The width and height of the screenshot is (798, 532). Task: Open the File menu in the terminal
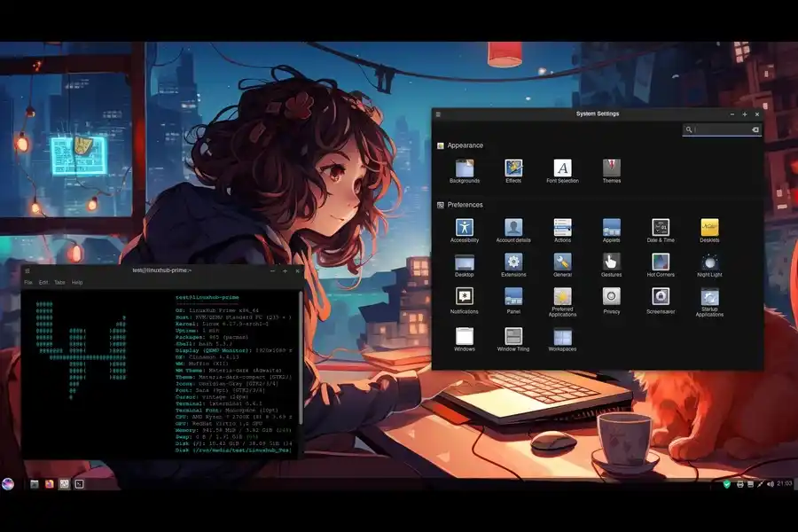click(27, 281)
